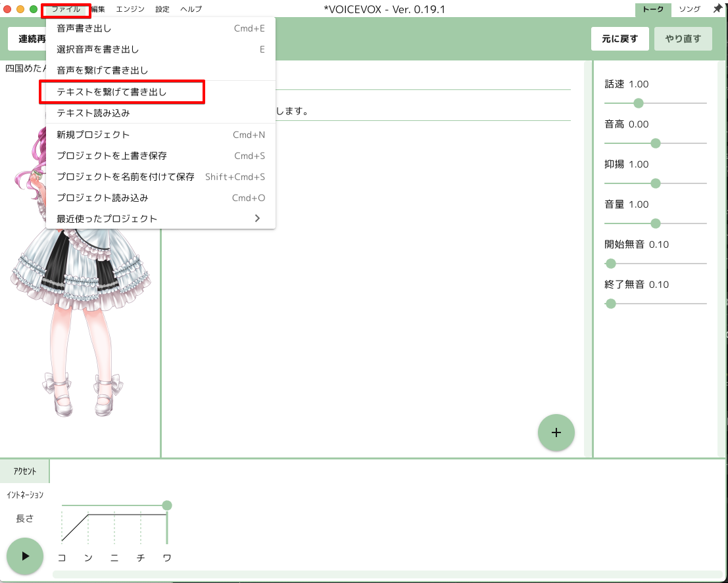Viewport: 728px width, 583px height.
Task: Click the mora チ in accent editor
Action: 141,557
